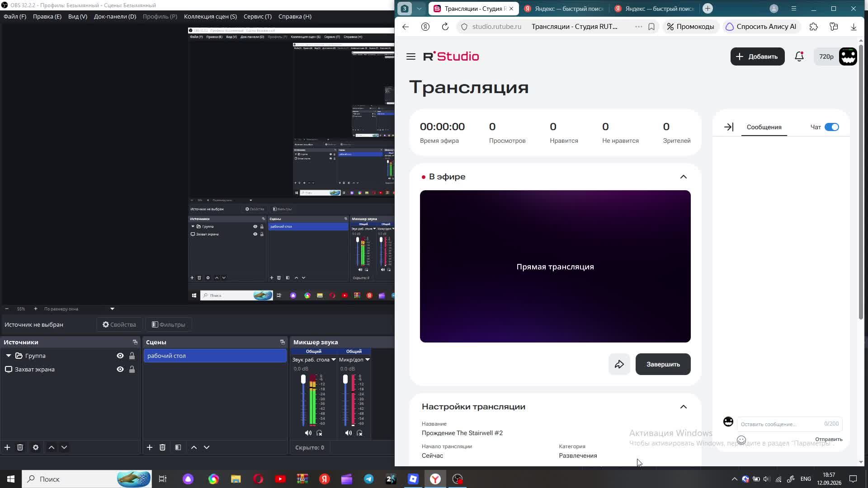Open a new browser tab

click(x=708, y=9)
